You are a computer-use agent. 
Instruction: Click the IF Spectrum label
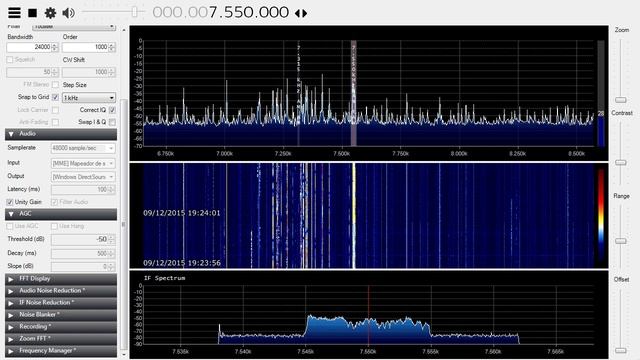[164, 278]
